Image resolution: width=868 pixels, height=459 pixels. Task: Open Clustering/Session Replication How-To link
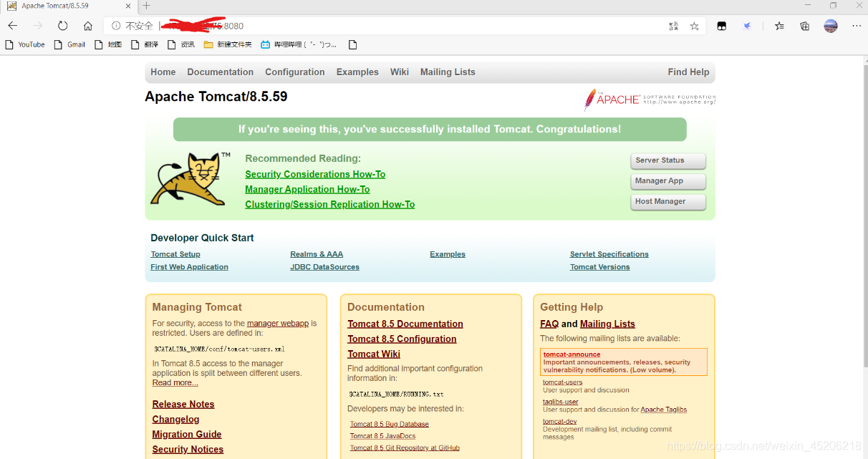[x=329, y=204]
